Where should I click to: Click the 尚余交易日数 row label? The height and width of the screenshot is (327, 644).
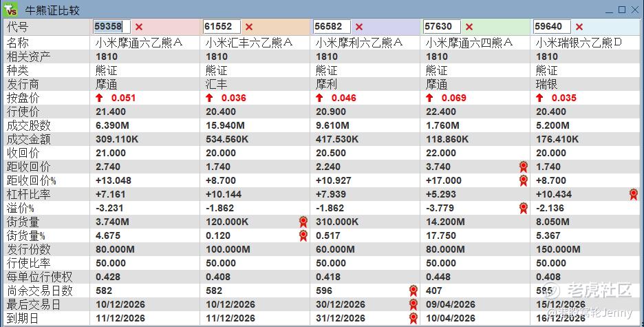39,291
